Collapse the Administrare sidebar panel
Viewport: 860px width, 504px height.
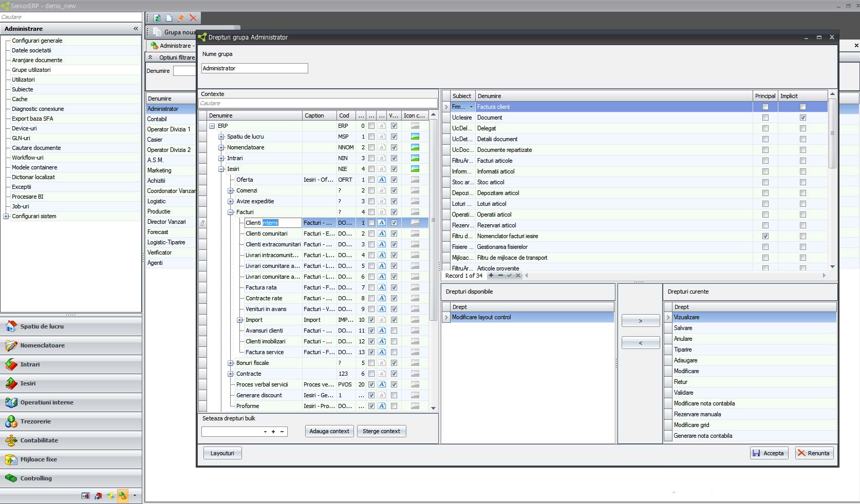(x=136, y=29)
